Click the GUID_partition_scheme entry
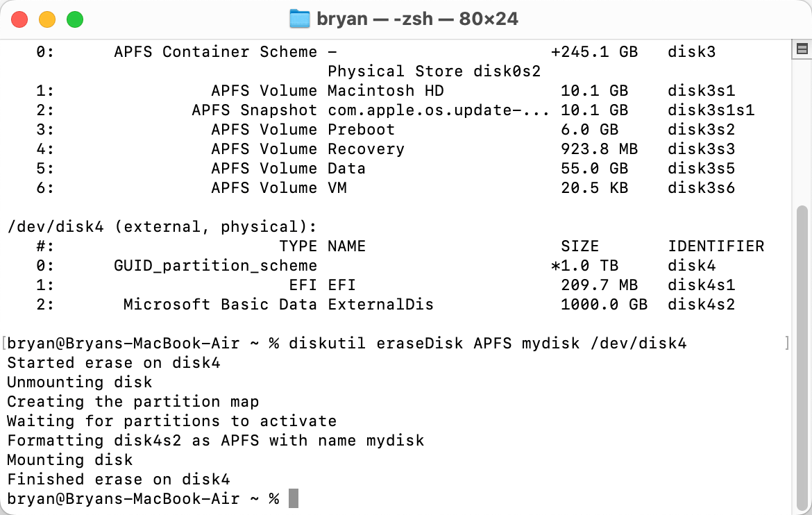Image resolution: width=812 pixels, height=515 pixels. click(x=215, y=265)
